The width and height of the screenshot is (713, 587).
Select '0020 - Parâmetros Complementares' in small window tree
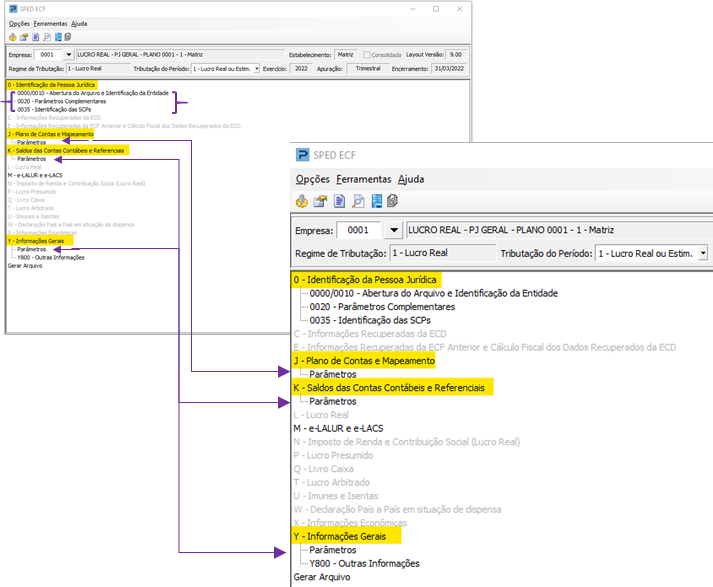tap(61, 101)
